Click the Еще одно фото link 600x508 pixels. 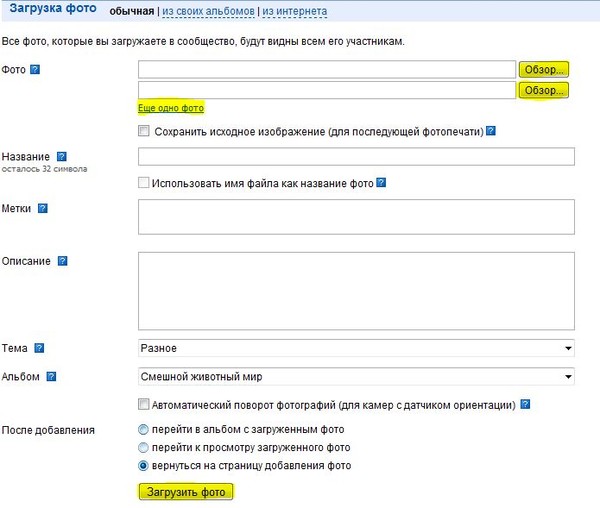pos(171,108)
